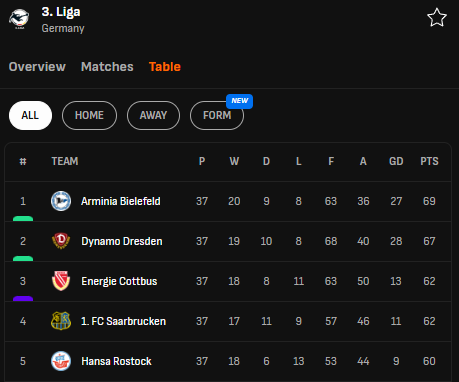Click the Hansa Rostock club logo
Screen dimensions: 459x382
pyautogui.click(x=61, y=361)
